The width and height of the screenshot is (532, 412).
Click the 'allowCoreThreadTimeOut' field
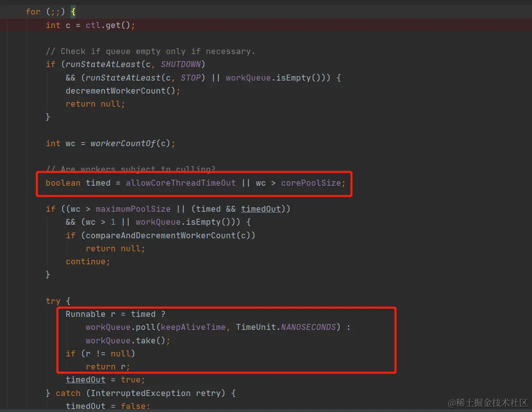click(x=180, y=183)
